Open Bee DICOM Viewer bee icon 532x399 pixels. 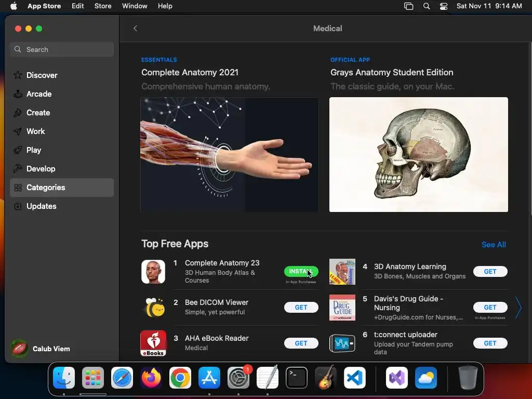tap(154, 308)
